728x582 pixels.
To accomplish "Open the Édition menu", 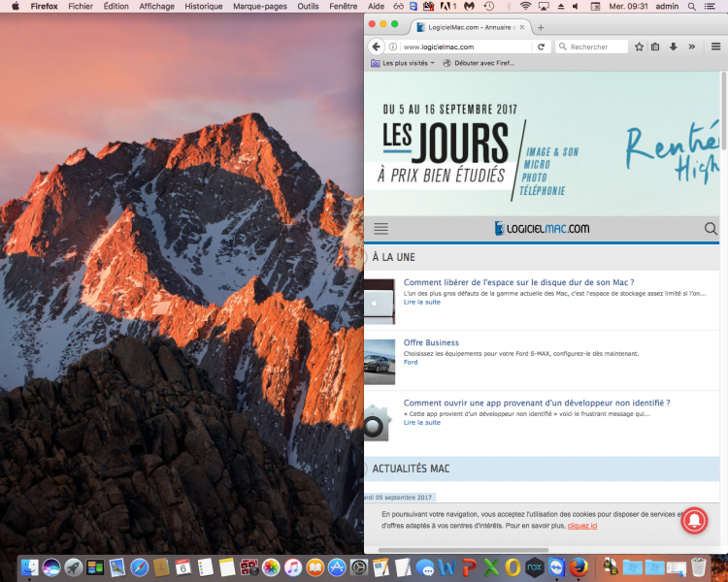I will 116,6.
